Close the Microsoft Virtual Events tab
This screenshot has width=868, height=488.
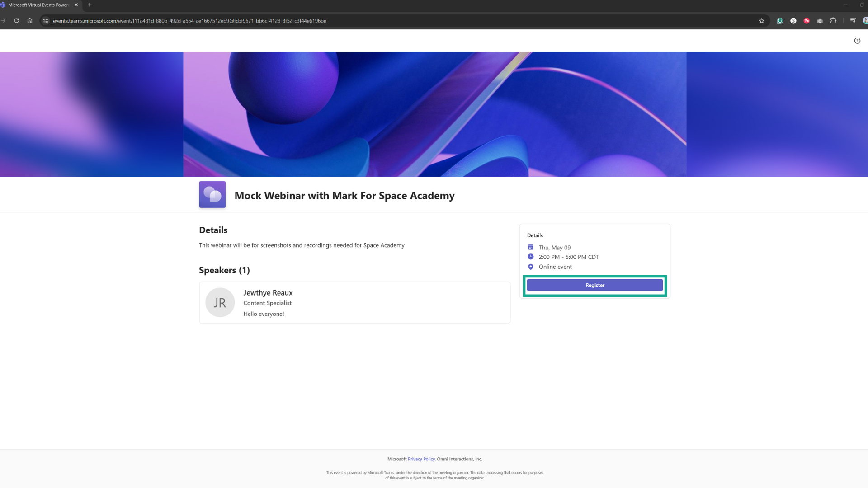pos(76,5)
